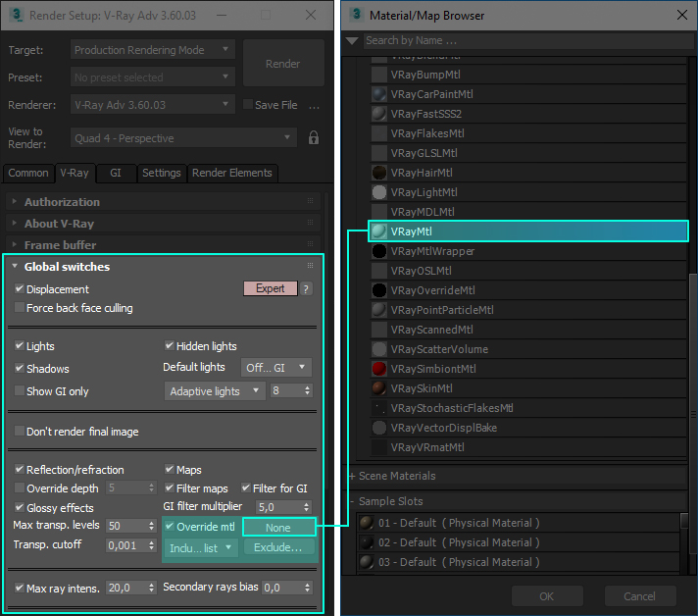
Task: Click the red VRaySimbiontMtl sphere icon
Action: click(378, 369)
